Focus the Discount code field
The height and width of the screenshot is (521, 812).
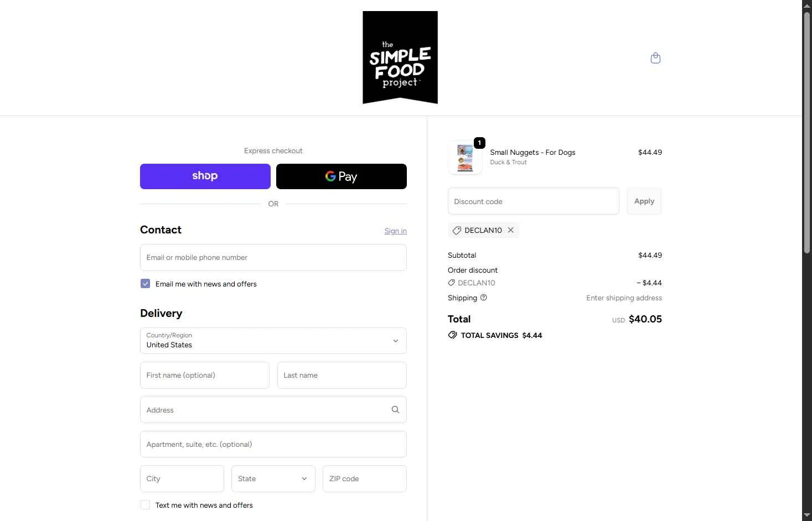point(534,201)
